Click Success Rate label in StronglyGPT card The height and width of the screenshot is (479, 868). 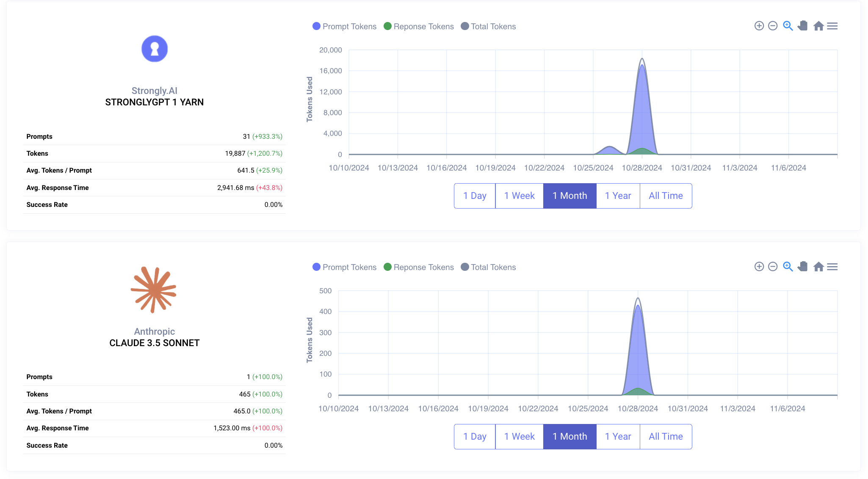(47, 205)
